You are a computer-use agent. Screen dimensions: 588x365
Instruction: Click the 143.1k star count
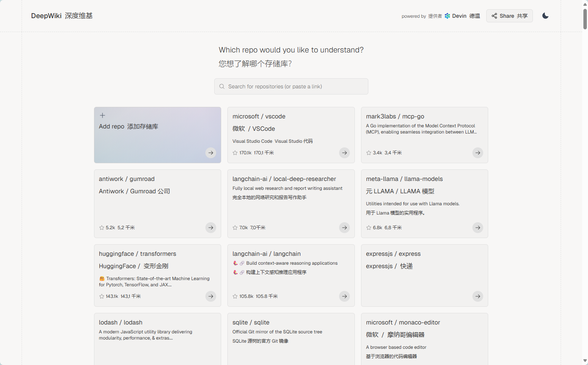112,296
